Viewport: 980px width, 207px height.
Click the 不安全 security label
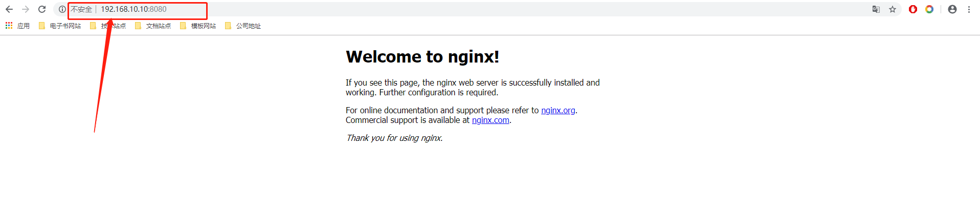(81, 9)
